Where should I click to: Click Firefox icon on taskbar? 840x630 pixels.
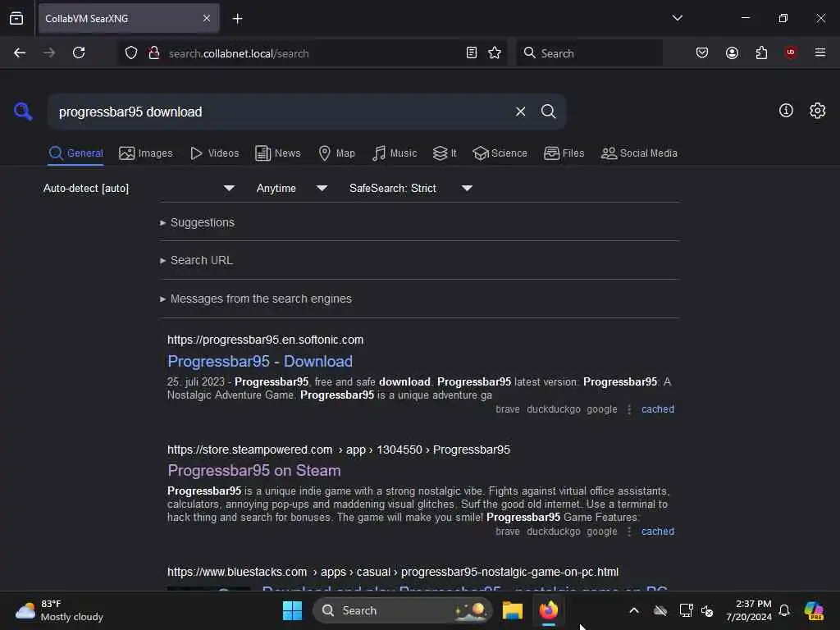(549, 610)
